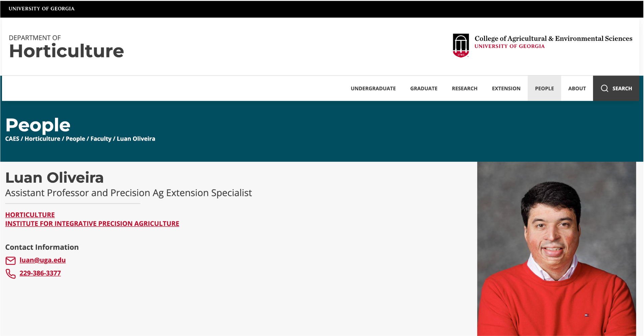644x336 pixels.
Task: Go to Horticulture in the breadcrumb
Action: point(42,139)
